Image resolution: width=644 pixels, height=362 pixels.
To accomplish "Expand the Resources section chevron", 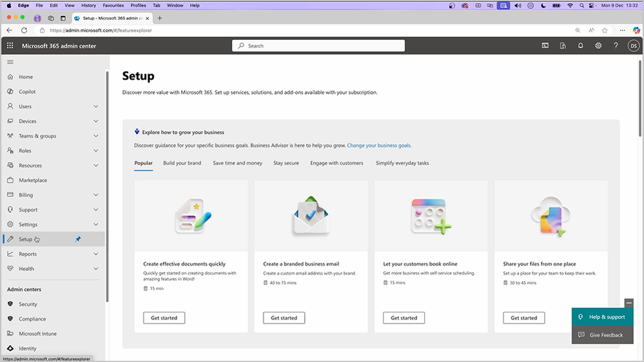I will click(x=95, y=166).
